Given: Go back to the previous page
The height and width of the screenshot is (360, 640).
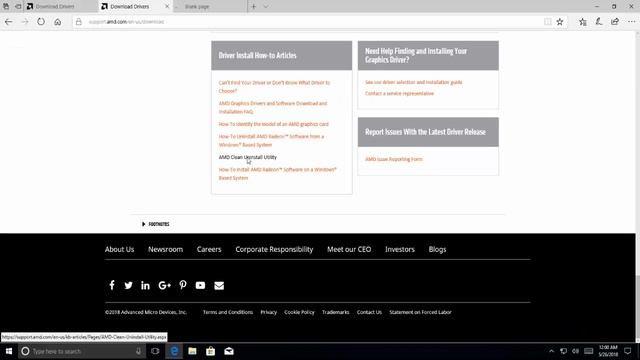Looking at the screenshot, I should [x=9, y=22].
